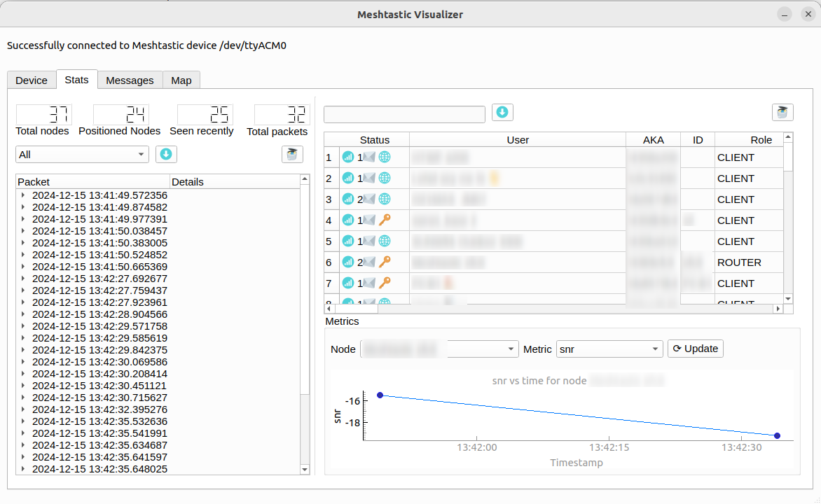Viewport: 821px width, 504px height.
Task: Click ROUTER role cell in row 6
Action: 749,262
